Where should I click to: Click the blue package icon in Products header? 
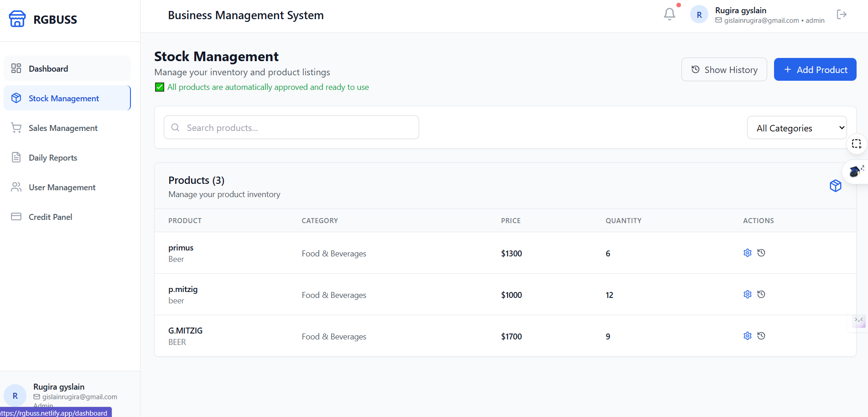835,186
